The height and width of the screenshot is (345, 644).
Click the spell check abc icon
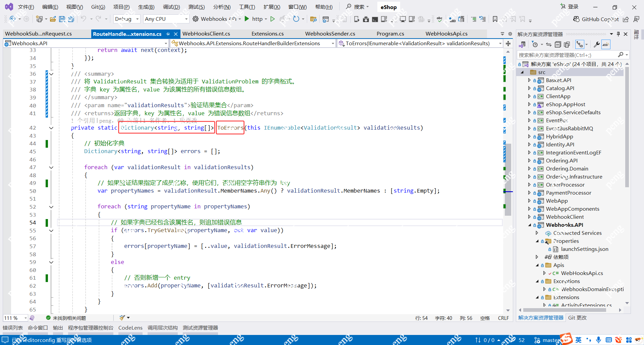click(440, 19)
